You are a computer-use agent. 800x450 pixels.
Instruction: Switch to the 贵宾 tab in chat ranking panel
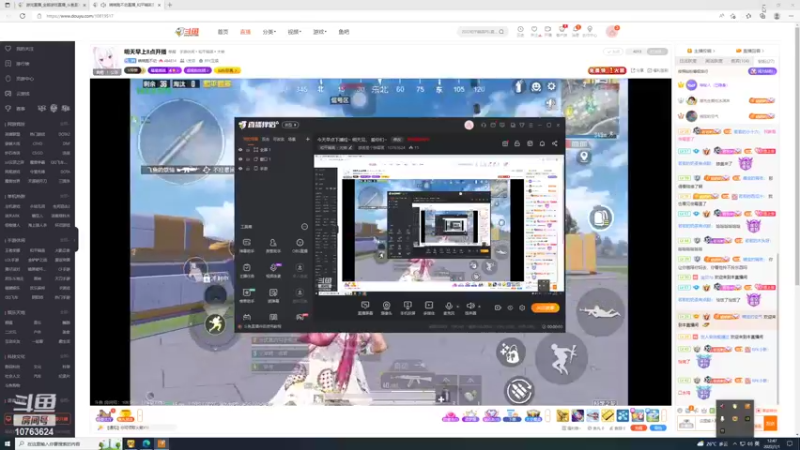click(x=740, y=61)
